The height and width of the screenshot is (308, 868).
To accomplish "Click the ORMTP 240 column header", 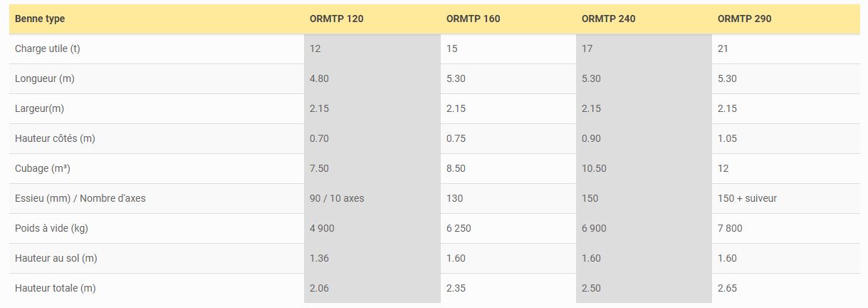I will 608,19.
